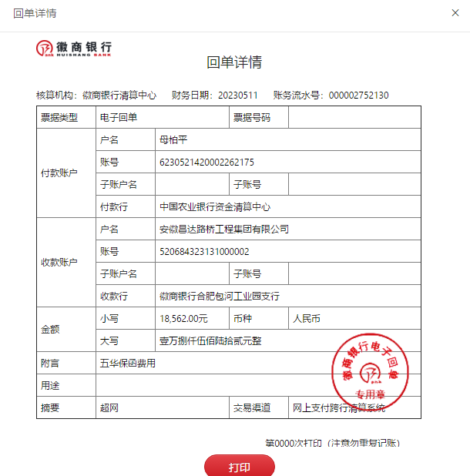Click the Huishang Bank logo

[74, 49]
